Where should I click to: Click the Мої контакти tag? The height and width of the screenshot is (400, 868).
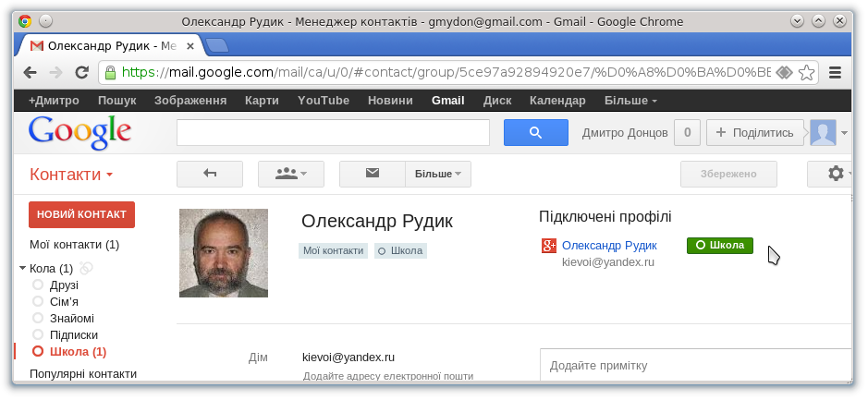click(x=334, y=250)
